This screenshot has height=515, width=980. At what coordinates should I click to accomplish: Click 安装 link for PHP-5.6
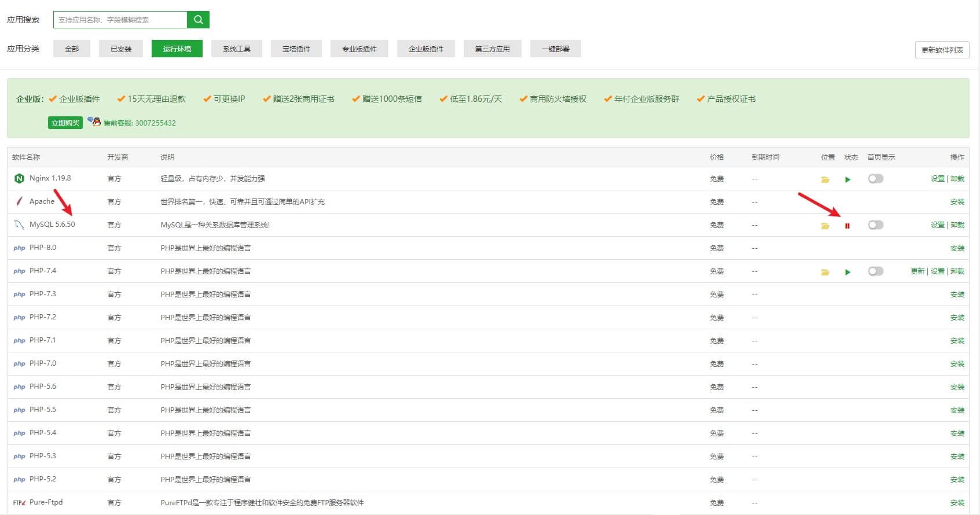click(957, 387)
